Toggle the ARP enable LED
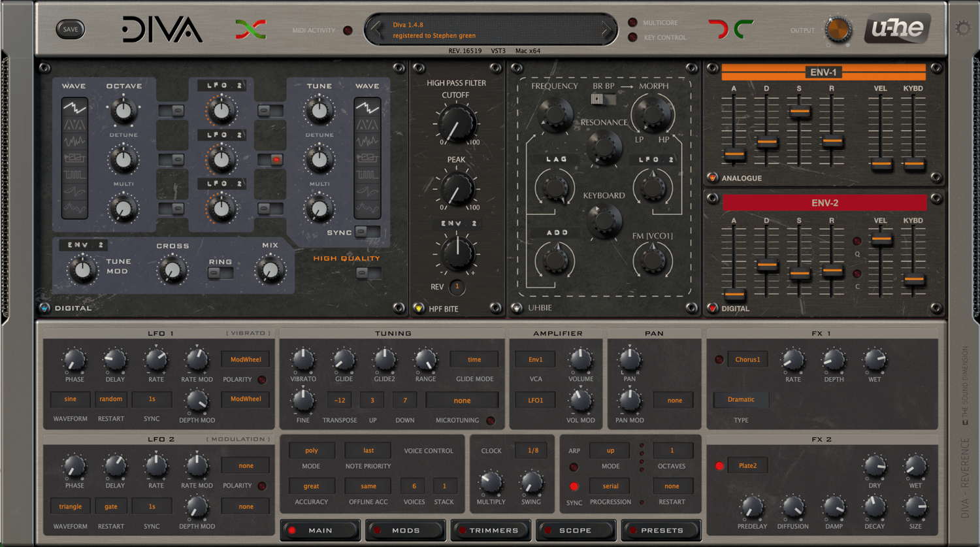The image size is (980, 547). [x=574, y=467]
